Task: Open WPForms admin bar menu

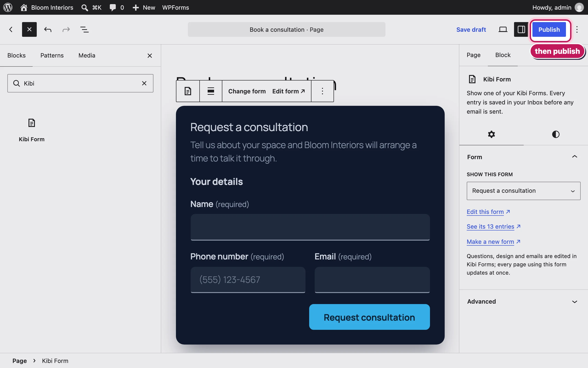Action: tap(175, 7)
